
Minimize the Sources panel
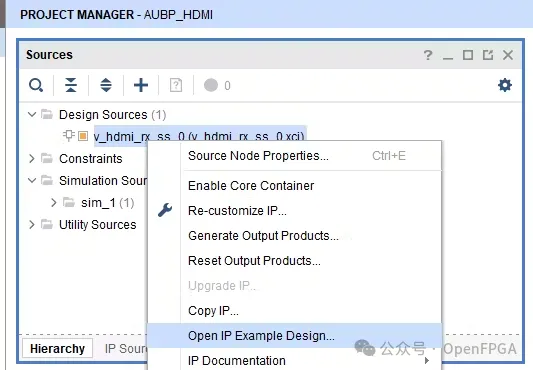click(x=448, y=58)
